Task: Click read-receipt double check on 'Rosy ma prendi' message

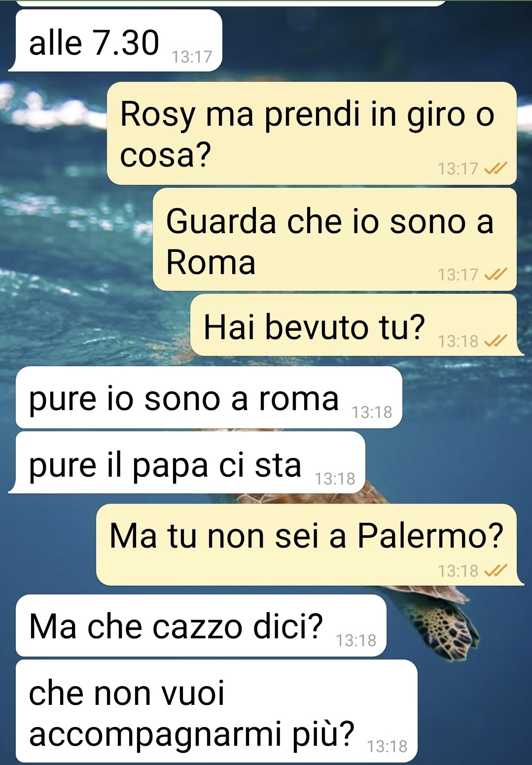Action: [495, 169]
